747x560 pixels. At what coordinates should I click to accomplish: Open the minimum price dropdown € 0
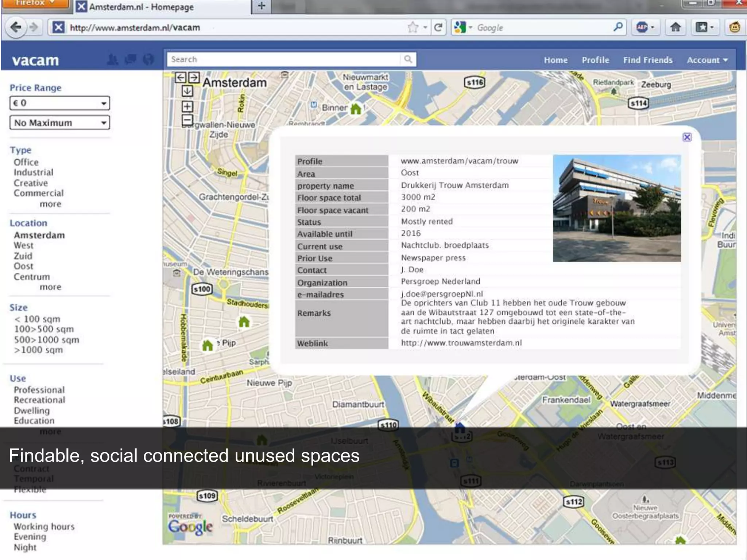tap(59, 103)
